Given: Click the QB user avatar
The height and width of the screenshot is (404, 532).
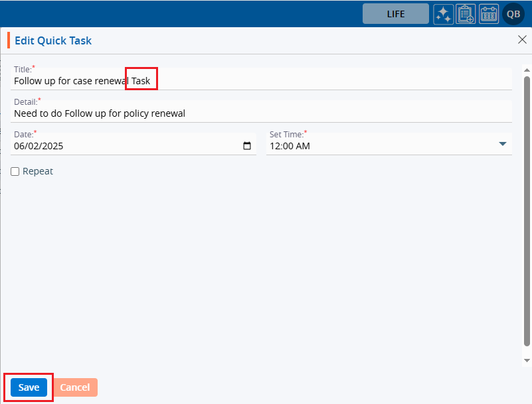Looking at the screenshot, I should 513,14.
